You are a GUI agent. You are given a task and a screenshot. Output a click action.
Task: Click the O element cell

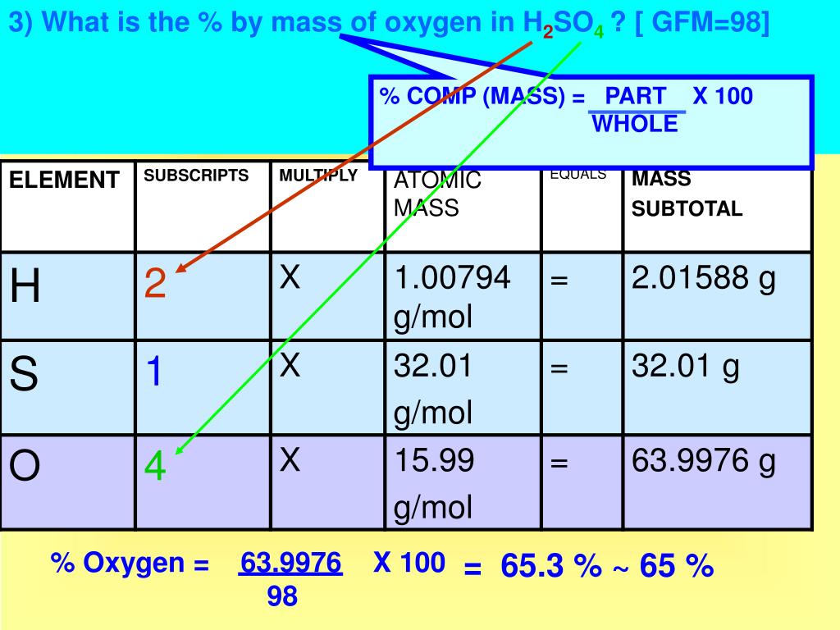(x=67, y=482)
